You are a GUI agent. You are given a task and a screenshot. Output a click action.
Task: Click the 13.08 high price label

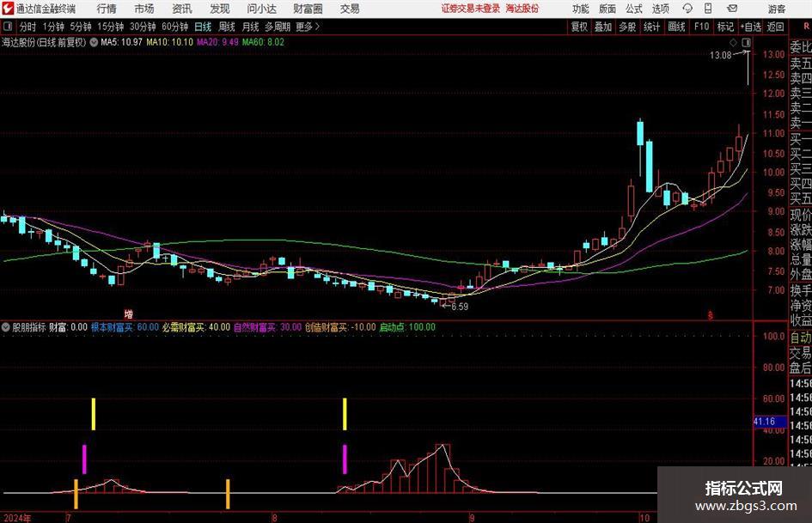point(720,55)
